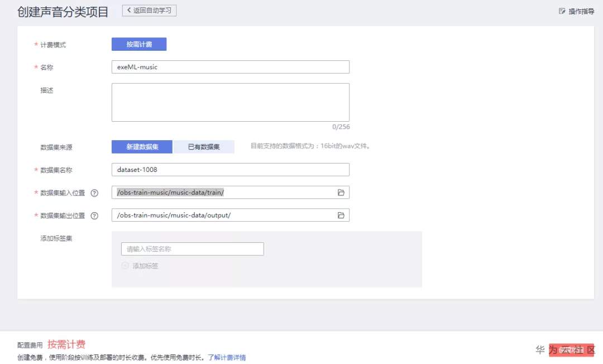
Task: Browse folder for 数据集输入位置
Action: 341,193
